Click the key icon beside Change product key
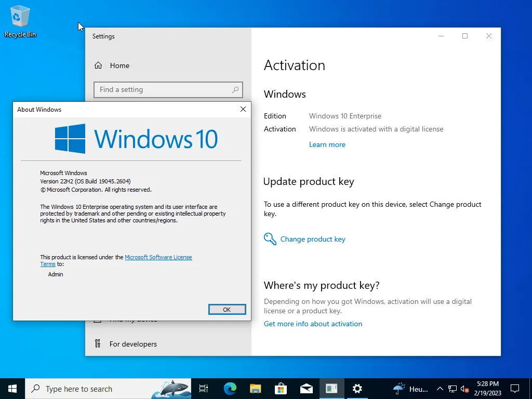This screenshot has height=399, width=532. point(270,239)
